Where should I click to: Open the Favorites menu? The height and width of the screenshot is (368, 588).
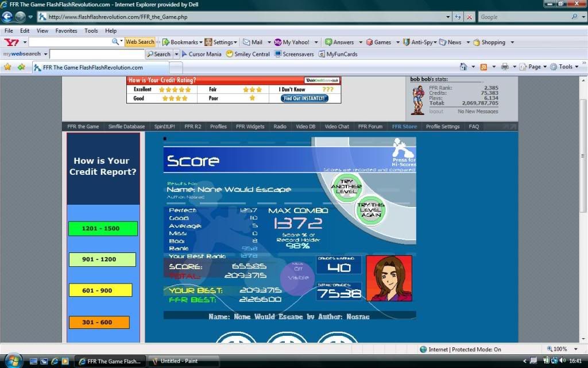click(66, 30)
